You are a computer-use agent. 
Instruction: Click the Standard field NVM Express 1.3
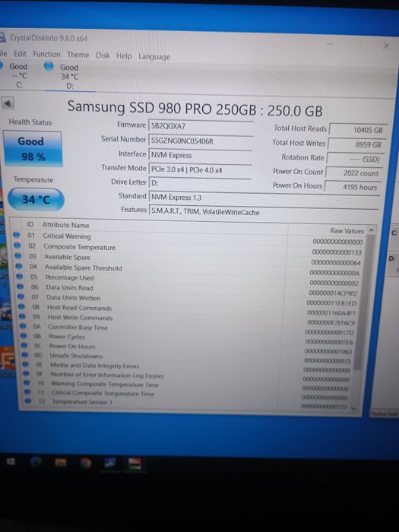tap(264, 198)
